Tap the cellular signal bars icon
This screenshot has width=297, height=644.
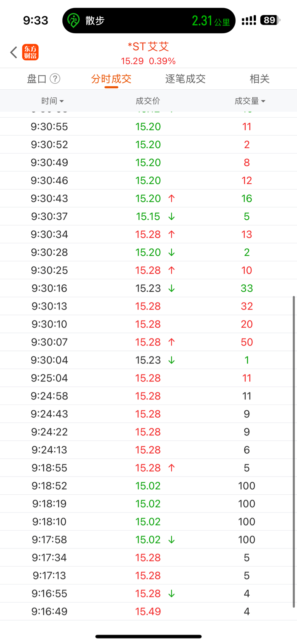click(249, 20)
